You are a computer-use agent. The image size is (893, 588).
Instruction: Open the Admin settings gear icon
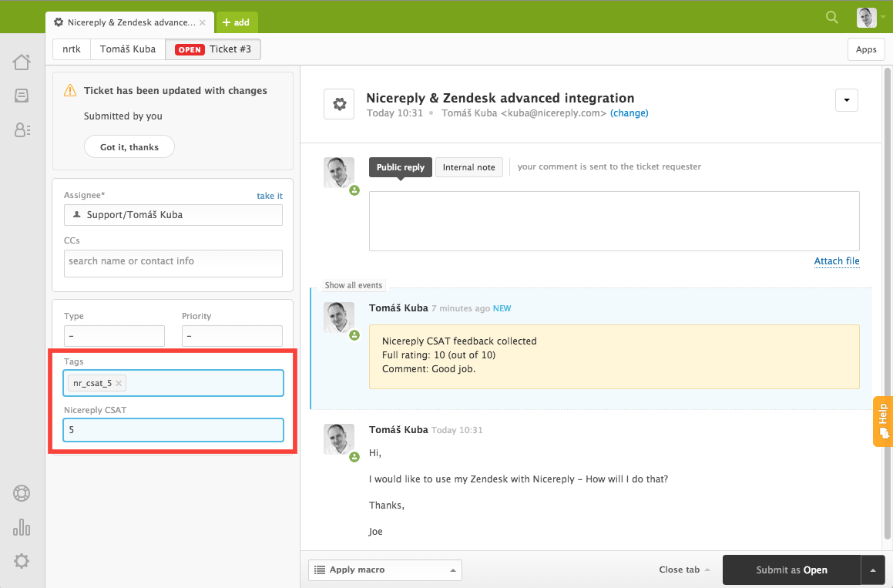(22, 561)
